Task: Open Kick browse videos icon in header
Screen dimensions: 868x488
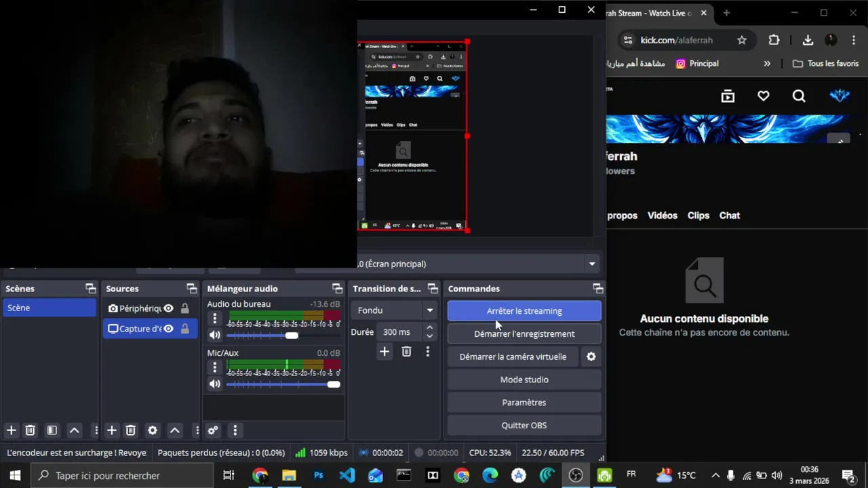Action: (728, 96)
